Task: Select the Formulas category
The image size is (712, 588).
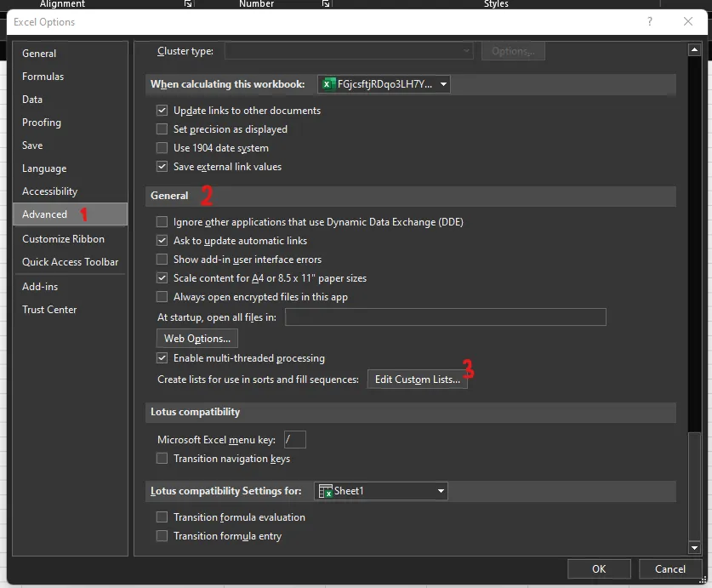Action: pos(71,77)
